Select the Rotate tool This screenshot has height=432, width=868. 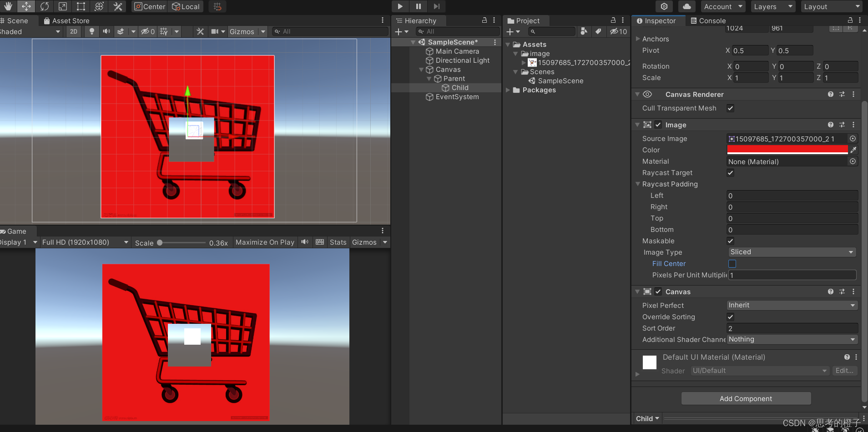click(x=45, y=6)
